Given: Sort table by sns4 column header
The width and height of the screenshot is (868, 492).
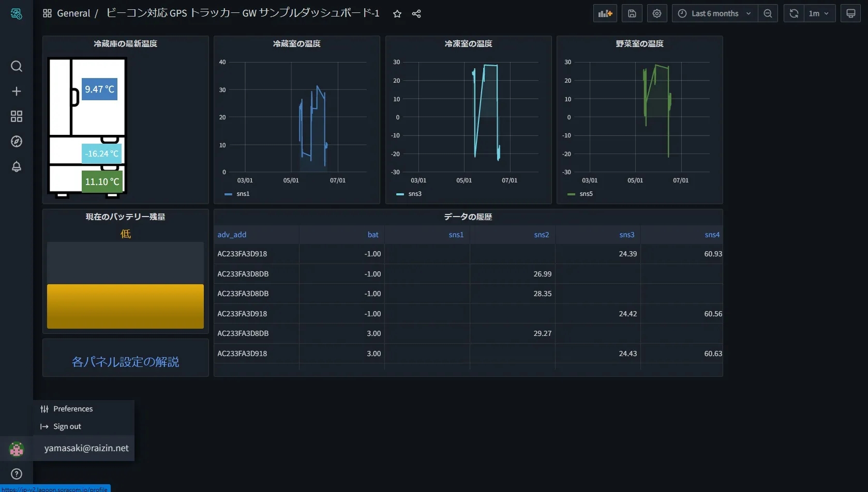Looking at the screenshot, I should click(x=712, y=235).
